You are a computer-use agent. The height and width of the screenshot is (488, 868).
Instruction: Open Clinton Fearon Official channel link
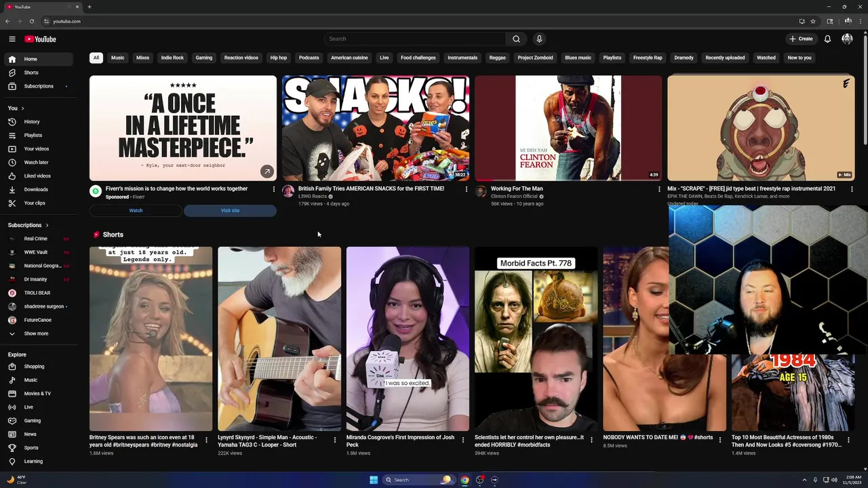click(x=514, y=197)
